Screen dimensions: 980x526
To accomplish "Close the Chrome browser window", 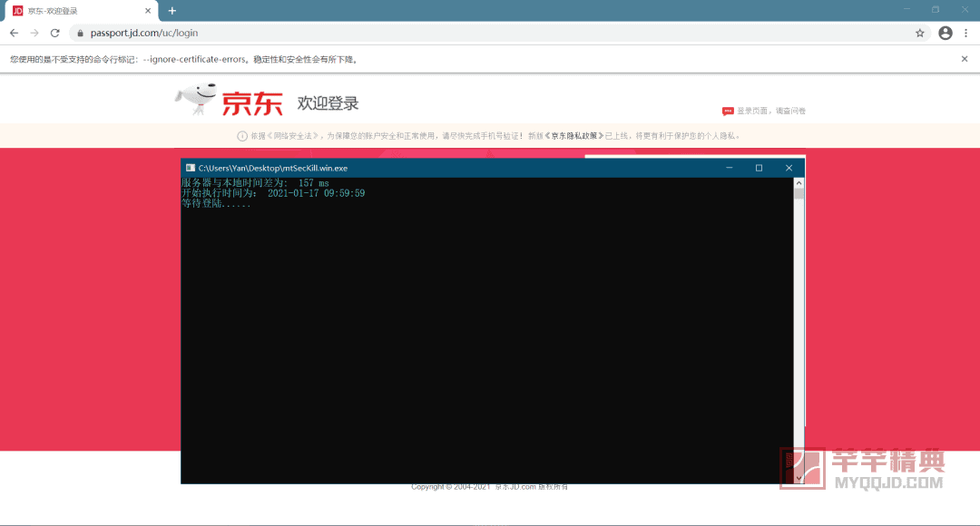I will [965, 9].
